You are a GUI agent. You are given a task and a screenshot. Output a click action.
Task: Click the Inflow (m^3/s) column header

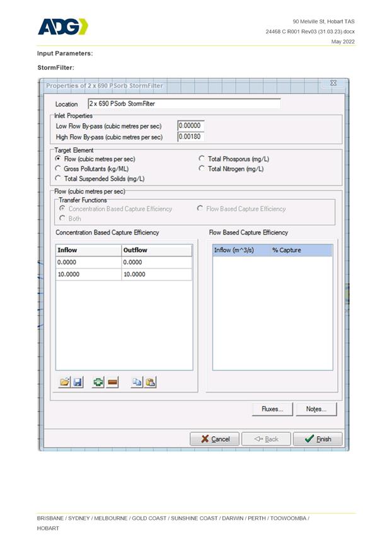pos(241,250)
